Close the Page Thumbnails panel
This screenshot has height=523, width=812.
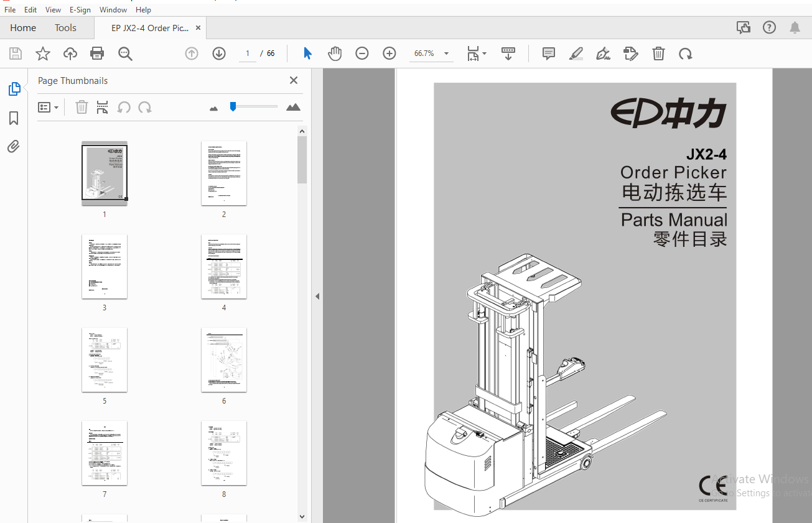(x=294, y=80)
